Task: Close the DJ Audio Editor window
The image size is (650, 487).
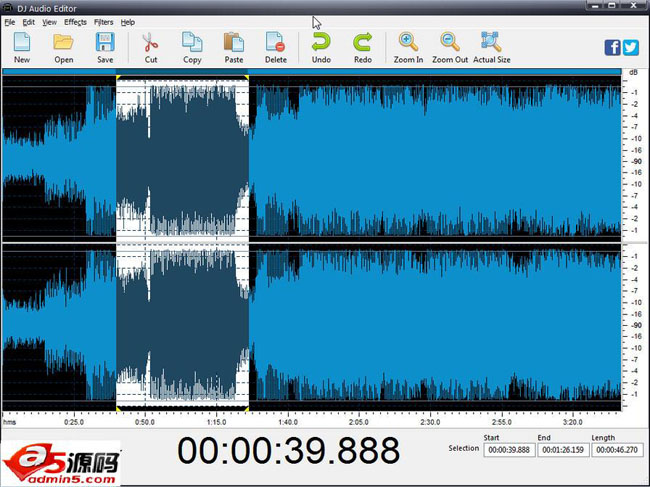Action: coord(634,5)
